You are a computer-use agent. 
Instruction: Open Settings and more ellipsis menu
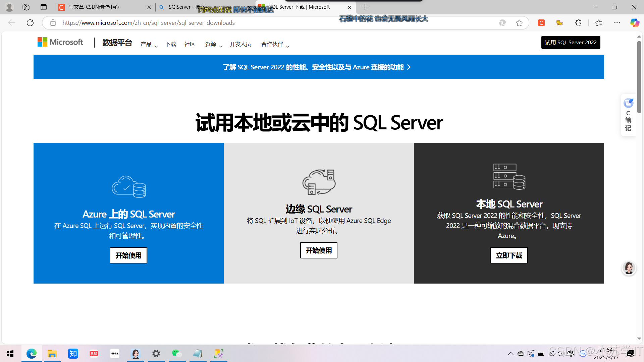[x=617, y=23]
